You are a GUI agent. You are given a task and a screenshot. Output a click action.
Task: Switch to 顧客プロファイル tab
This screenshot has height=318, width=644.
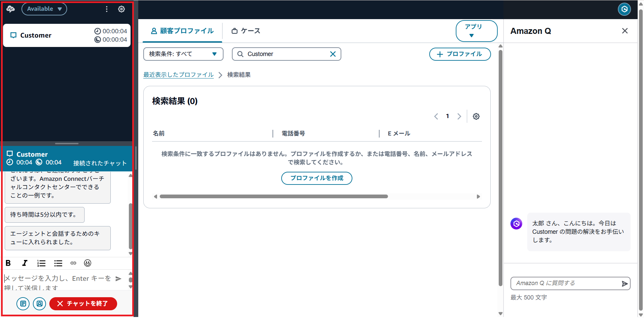[182, 31]
